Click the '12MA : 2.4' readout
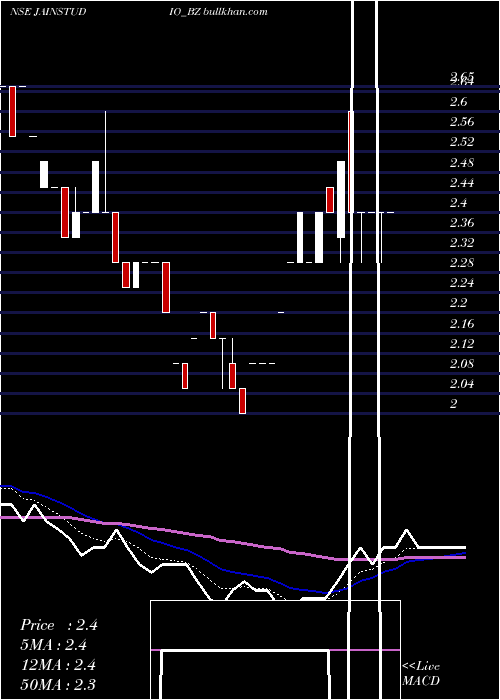The image size is (500, 700). [x=59, y=665]
